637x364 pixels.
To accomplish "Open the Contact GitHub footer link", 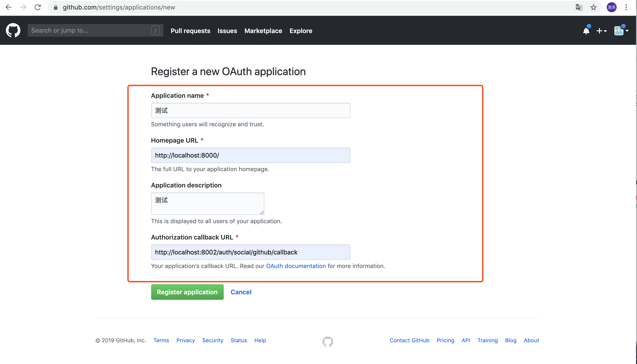I will pos(409,340).
